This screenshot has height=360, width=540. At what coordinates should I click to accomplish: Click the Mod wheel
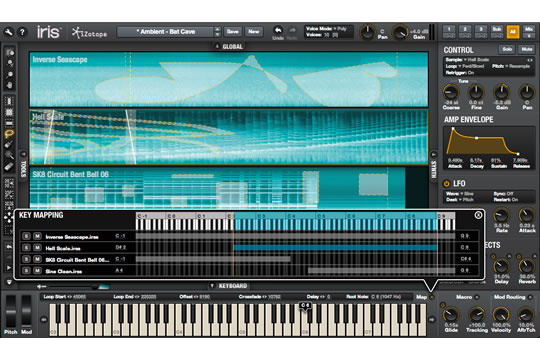tap(27, 311)
